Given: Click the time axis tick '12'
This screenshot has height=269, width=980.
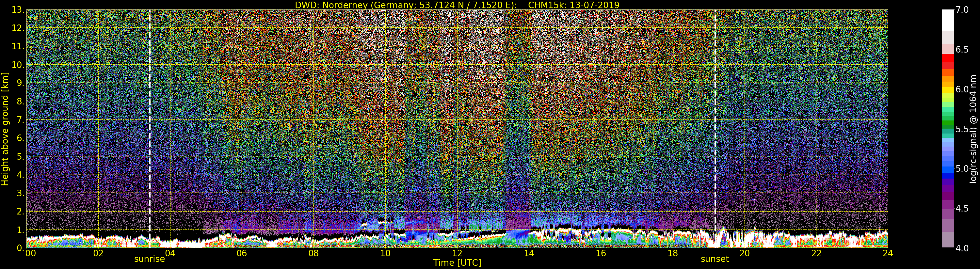Looking at the screenshot, I should (457, 253).
